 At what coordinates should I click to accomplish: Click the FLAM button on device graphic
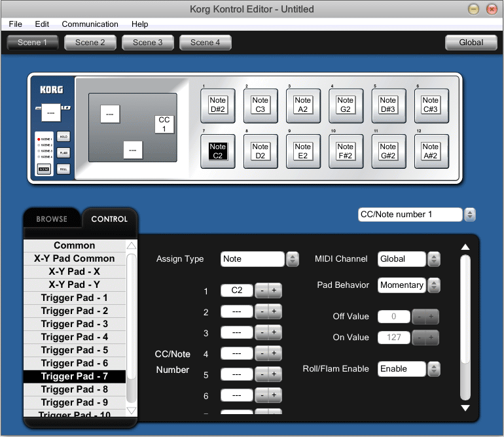point(63,152)
